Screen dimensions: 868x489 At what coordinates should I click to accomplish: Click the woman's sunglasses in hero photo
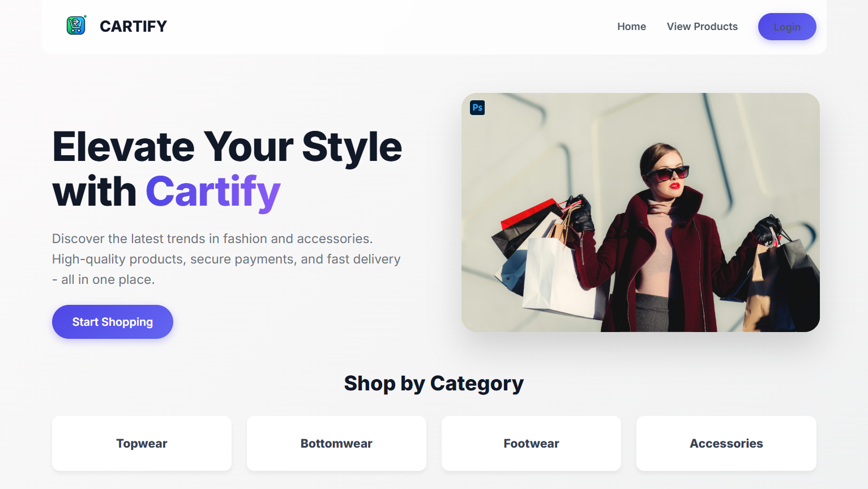click(x=668, y=173)
